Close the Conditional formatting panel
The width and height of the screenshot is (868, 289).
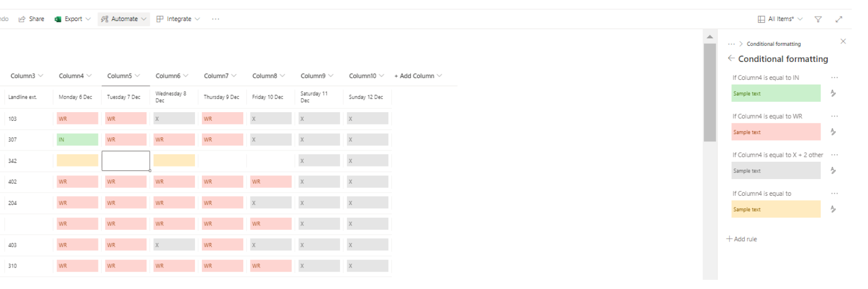(843, 42)
